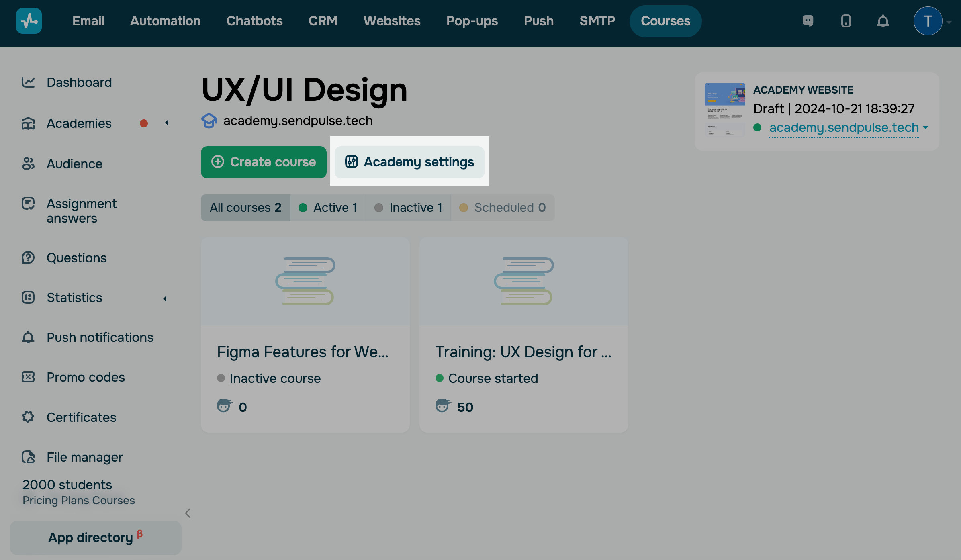Click the SendPulse logo icon
Viewport: 961px width, 560px height.
(x=29, y=21)
